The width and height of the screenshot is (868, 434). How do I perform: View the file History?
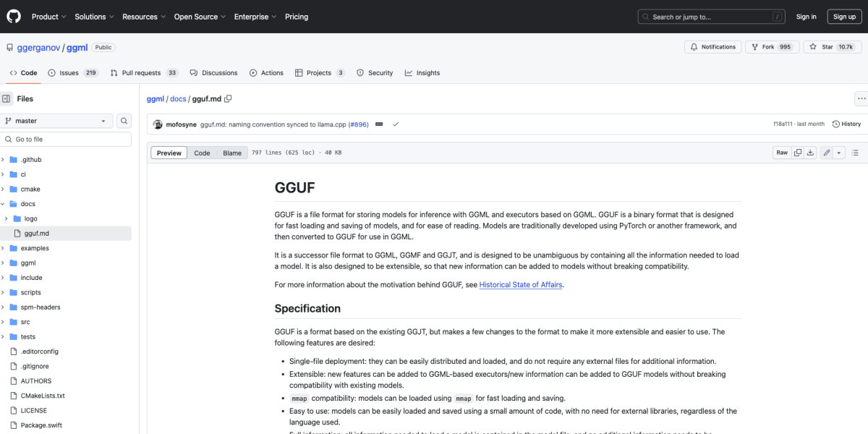[846, 124]
